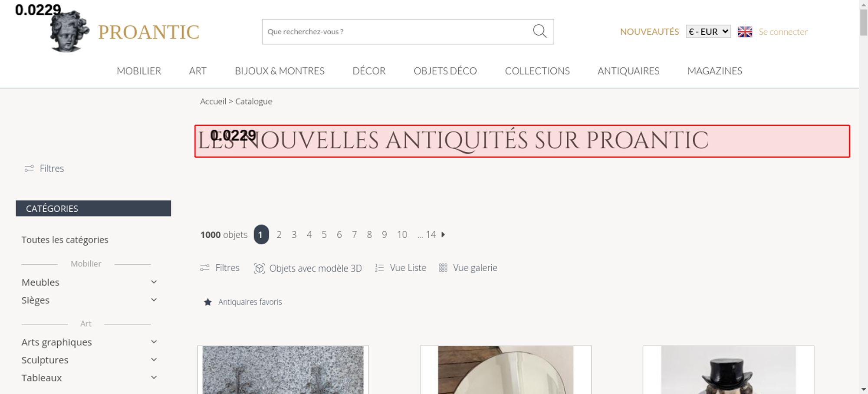The width and height of the screenshot is (868, 394).
Task: Expand the Arts graphiques category
Action: 154,342
